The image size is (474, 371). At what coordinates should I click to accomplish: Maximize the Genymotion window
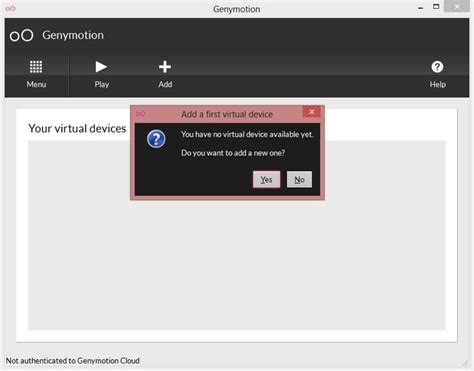click(436, 7)
